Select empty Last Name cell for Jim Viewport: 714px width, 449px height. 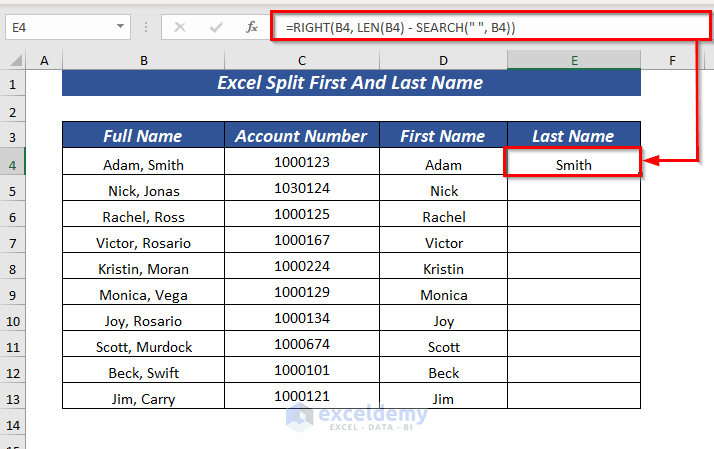tap(574, 398)
